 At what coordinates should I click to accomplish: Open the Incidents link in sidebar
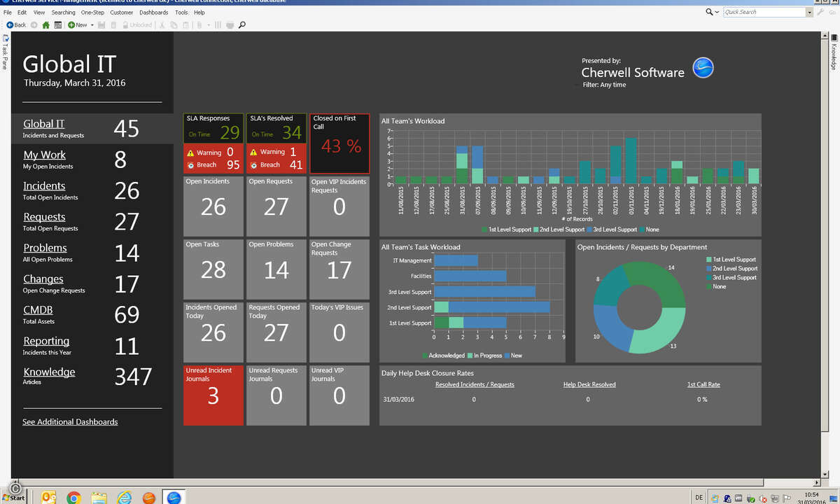click(x=44, y=185)
